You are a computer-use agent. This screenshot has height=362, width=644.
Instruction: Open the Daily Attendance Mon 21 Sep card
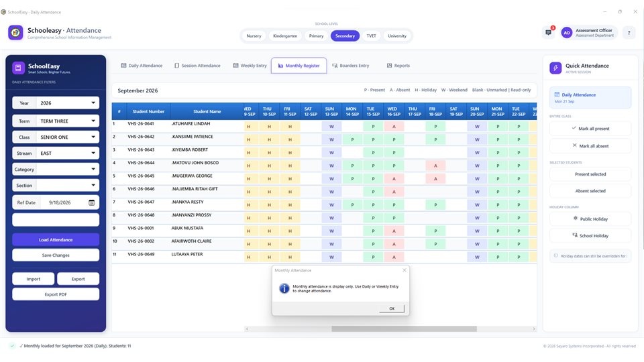590,98
